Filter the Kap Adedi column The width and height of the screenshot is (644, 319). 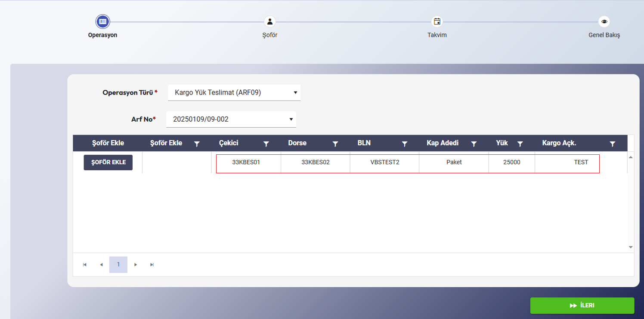[474, 144]
